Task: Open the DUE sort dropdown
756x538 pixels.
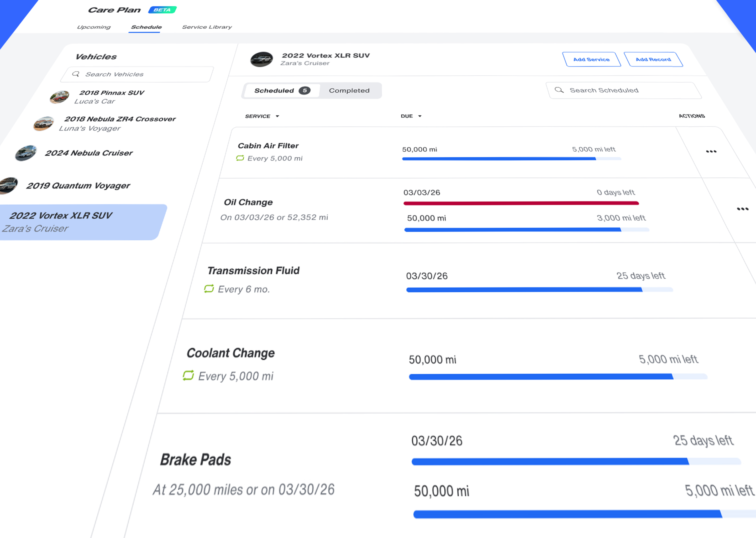Action: tap(411, 116)
